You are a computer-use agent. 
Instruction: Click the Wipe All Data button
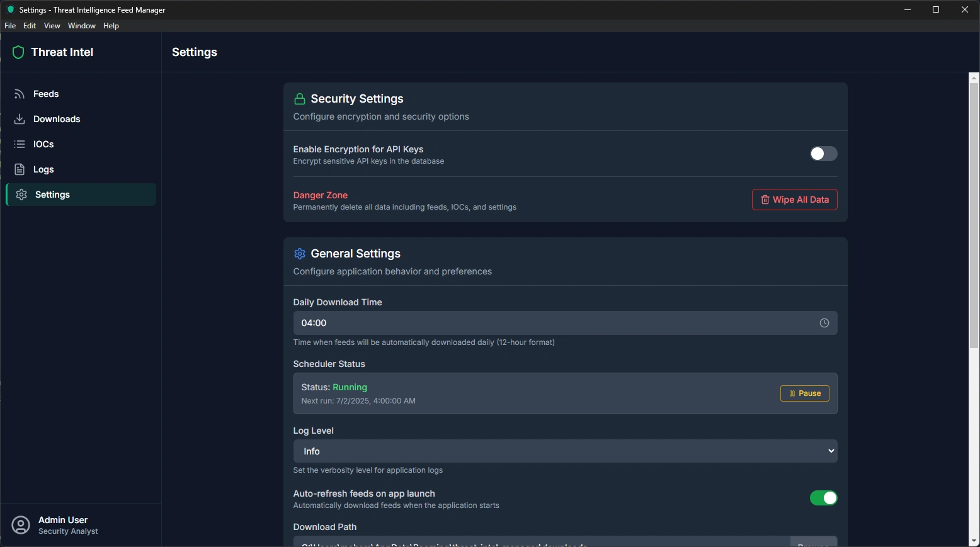(x=794, y=200)
